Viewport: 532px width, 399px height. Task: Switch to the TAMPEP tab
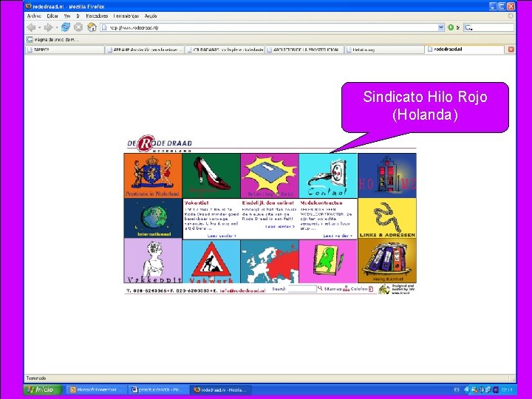(65, 50)
